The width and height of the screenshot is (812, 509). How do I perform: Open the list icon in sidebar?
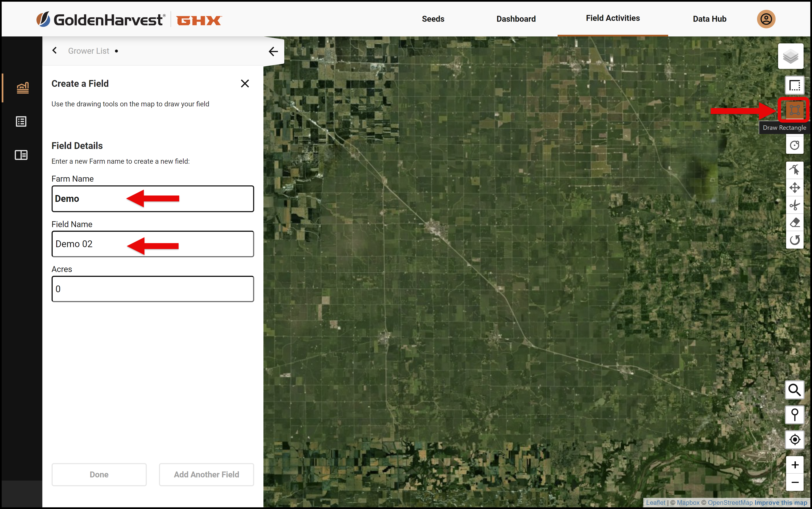pyautogui.click(x=21, y=122)
